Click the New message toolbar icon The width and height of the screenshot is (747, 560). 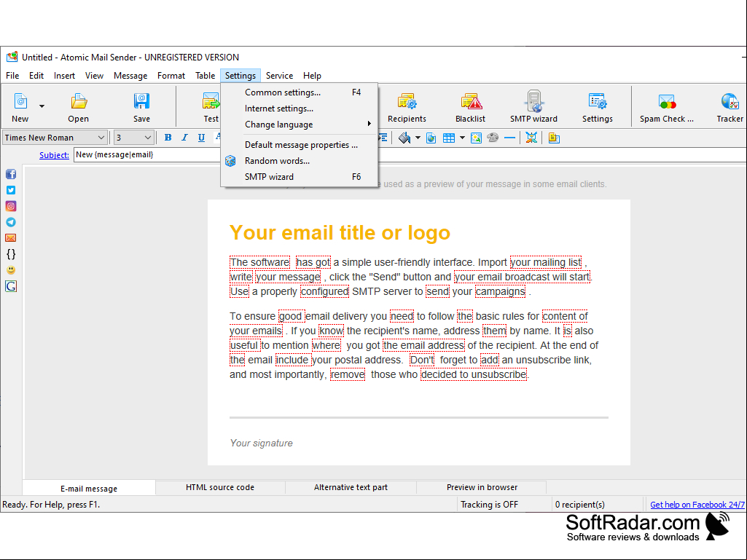pyautogui.click(x=20, y=107)
